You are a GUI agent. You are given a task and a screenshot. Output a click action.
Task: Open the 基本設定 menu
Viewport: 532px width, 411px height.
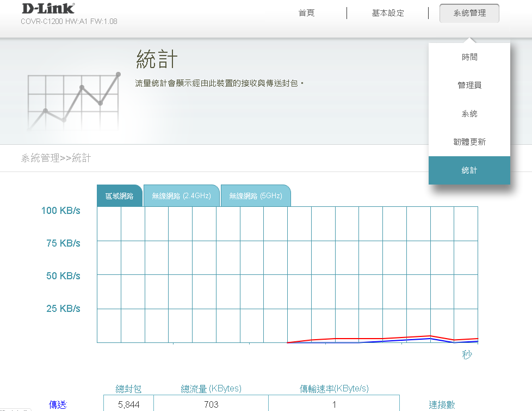[x=388, y=13]
